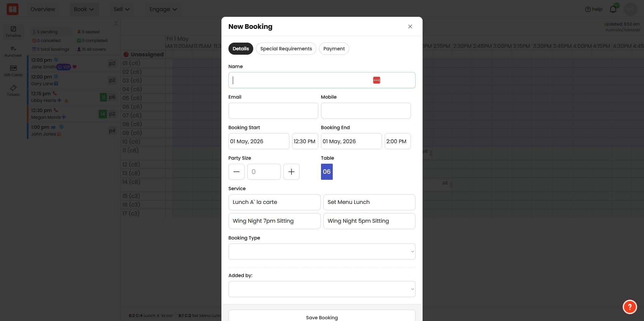Expand the Engage menu
This screenshot has height=321, width=644.
point(163,9)
